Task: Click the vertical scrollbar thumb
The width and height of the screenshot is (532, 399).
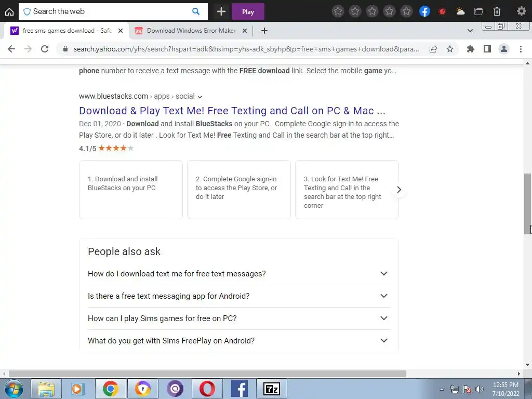Action: click(x=527, y=204)
